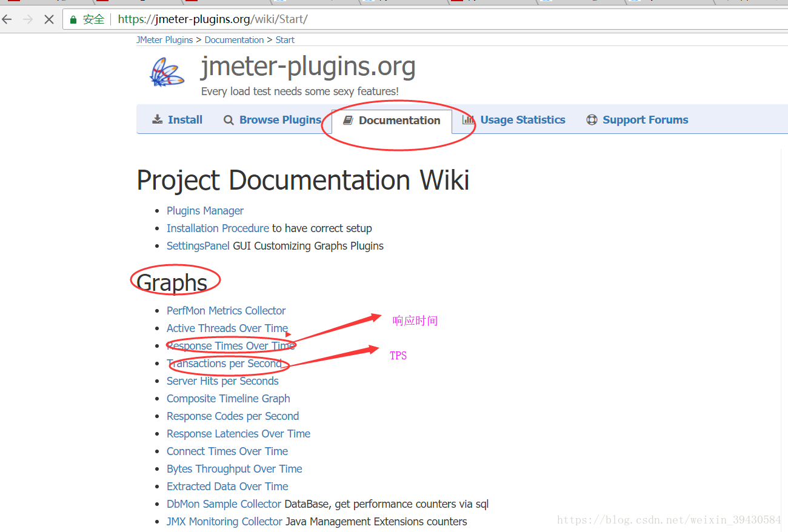Open the Usage Statistics tab

pos(514,120)
